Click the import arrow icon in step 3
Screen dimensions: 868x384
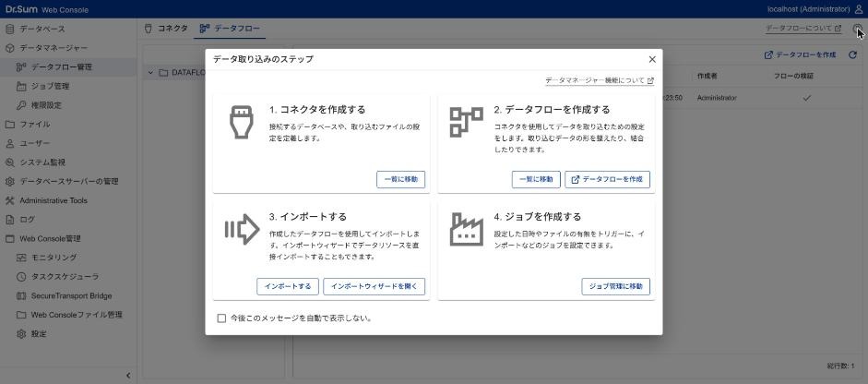242,230
